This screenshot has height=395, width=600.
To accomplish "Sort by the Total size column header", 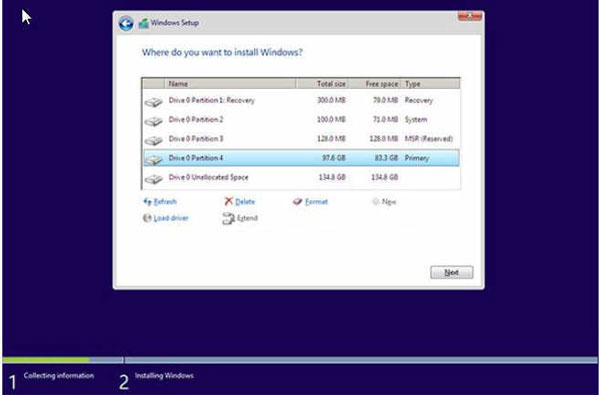I will click(x=322, y=83).
